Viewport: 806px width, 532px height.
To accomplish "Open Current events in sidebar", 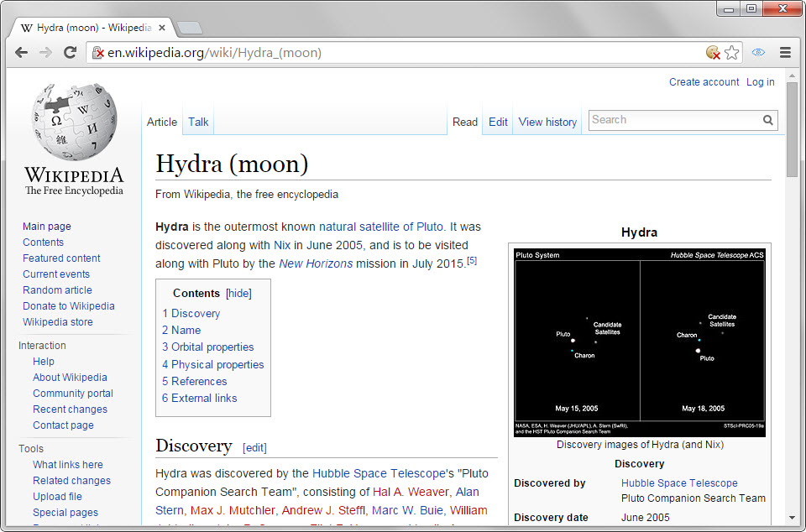I will click(56, 274).
